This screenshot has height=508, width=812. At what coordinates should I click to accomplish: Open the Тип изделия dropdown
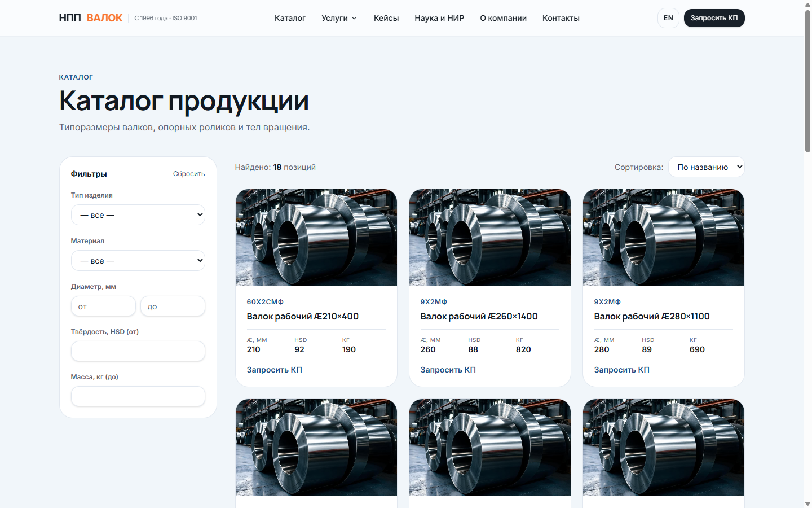point(138,214)
